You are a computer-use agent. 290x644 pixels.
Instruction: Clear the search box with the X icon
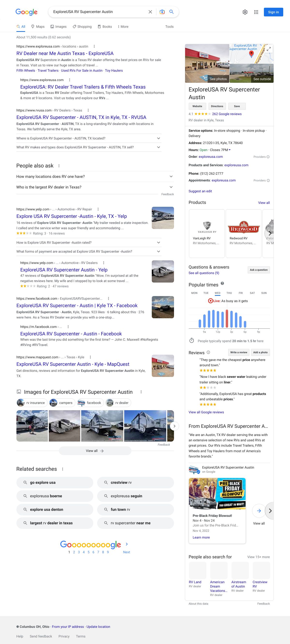(x=150, y=12)
